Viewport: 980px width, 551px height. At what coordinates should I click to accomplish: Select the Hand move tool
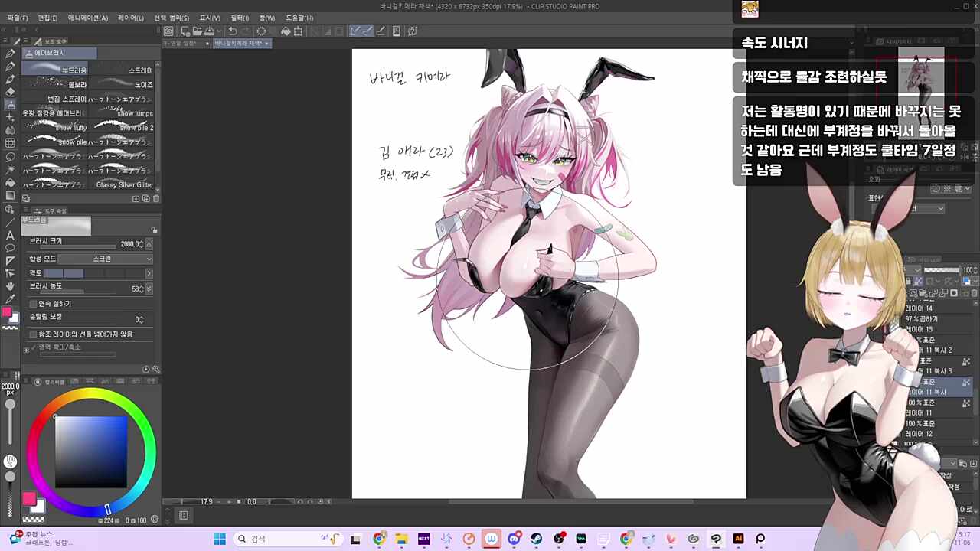point(10,286)
